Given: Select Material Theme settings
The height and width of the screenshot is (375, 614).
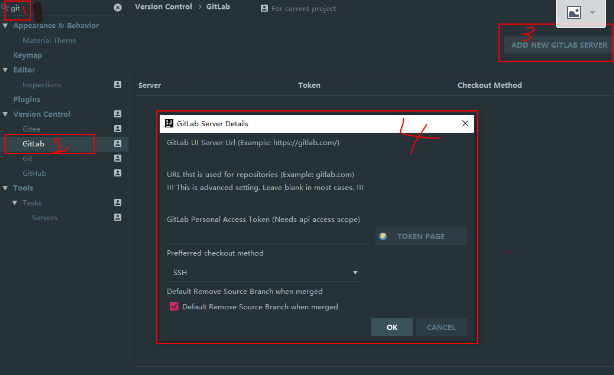Looking at the screenshot, I should (49, 40).
